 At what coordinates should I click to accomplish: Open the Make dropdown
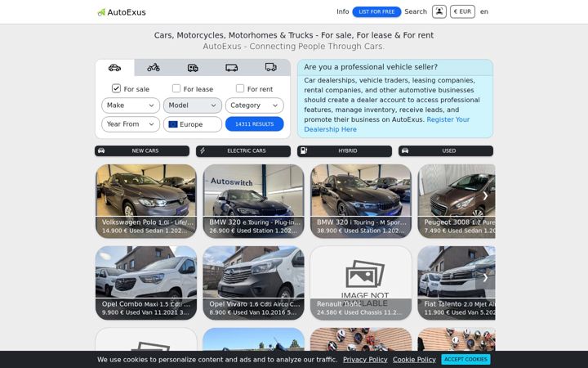(x=131, y=105)
